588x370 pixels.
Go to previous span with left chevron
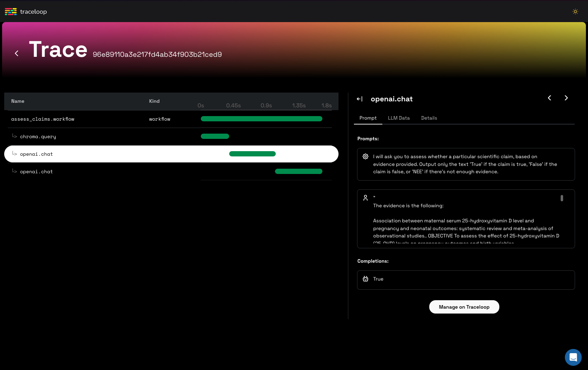point(549,98)
